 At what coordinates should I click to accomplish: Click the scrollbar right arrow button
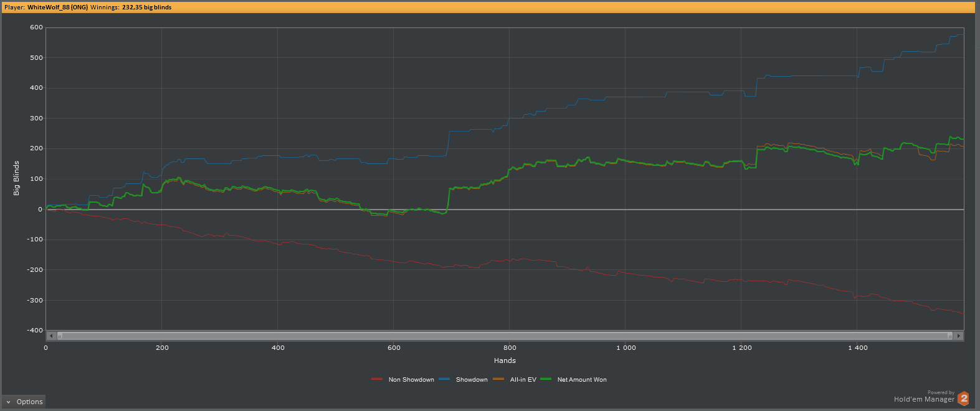(x=959, y=336)
